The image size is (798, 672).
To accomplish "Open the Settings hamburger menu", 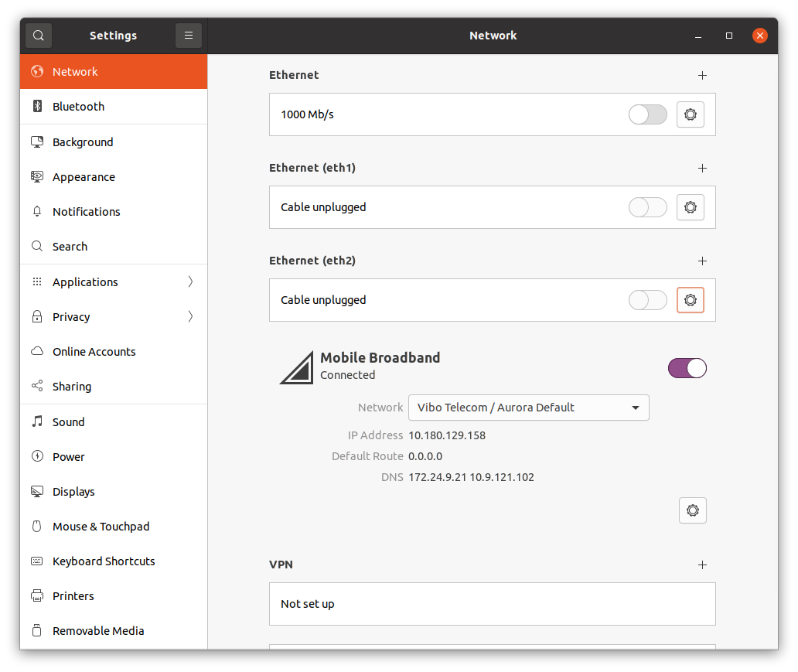I will (x=189, y=36).
